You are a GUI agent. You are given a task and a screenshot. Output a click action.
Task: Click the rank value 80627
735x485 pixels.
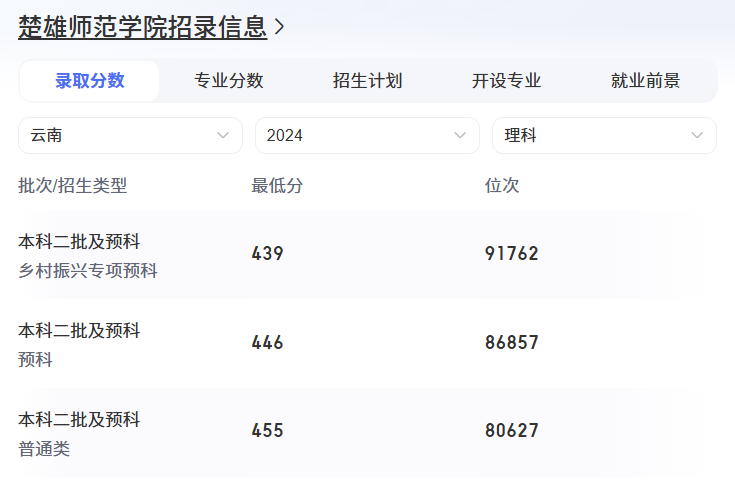coord(512,431)
